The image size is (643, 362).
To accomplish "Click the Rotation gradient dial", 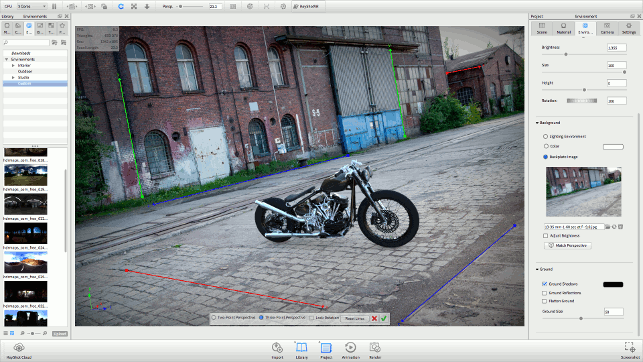I will (582, 100).
